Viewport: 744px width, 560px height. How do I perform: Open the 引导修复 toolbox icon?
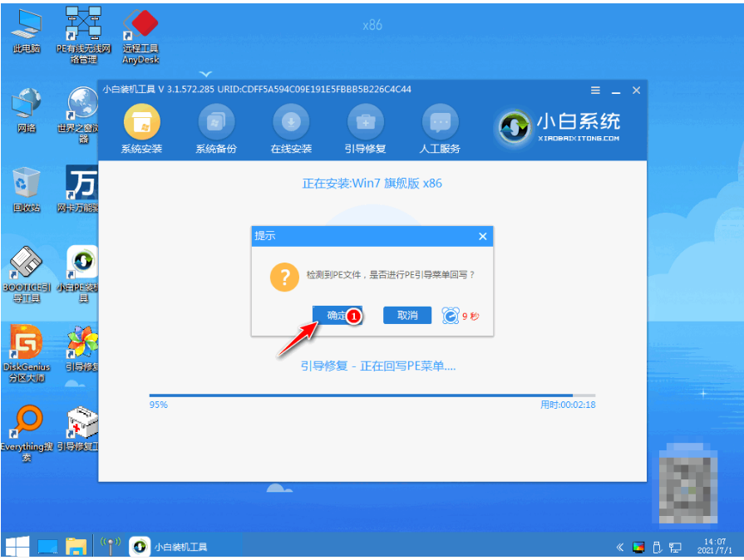coord(365,124)
